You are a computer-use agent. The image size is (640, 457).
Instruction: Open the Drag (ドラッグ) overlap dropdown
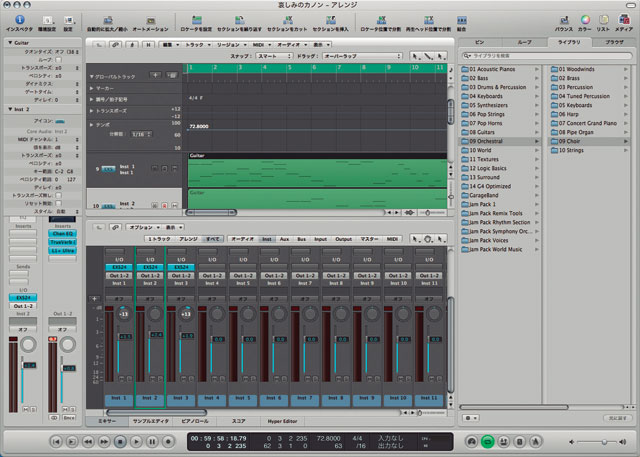362,56
